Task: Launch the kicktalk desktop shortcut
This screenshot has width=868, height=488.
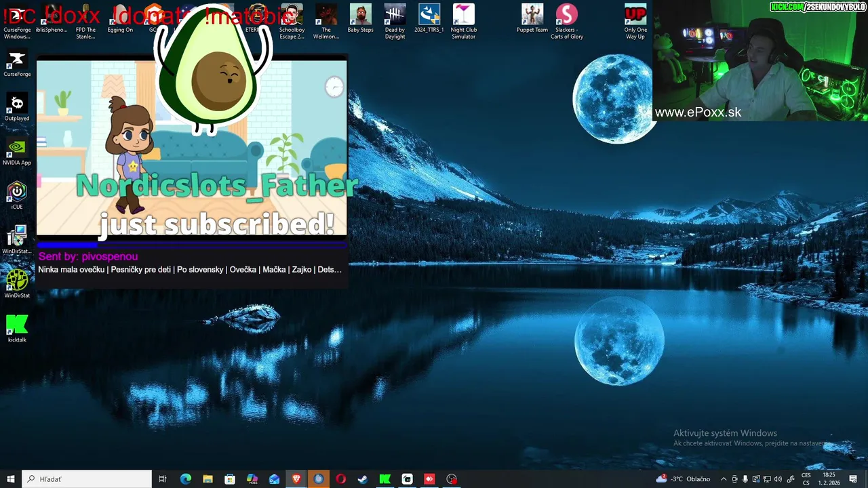Action: (17, 329)
